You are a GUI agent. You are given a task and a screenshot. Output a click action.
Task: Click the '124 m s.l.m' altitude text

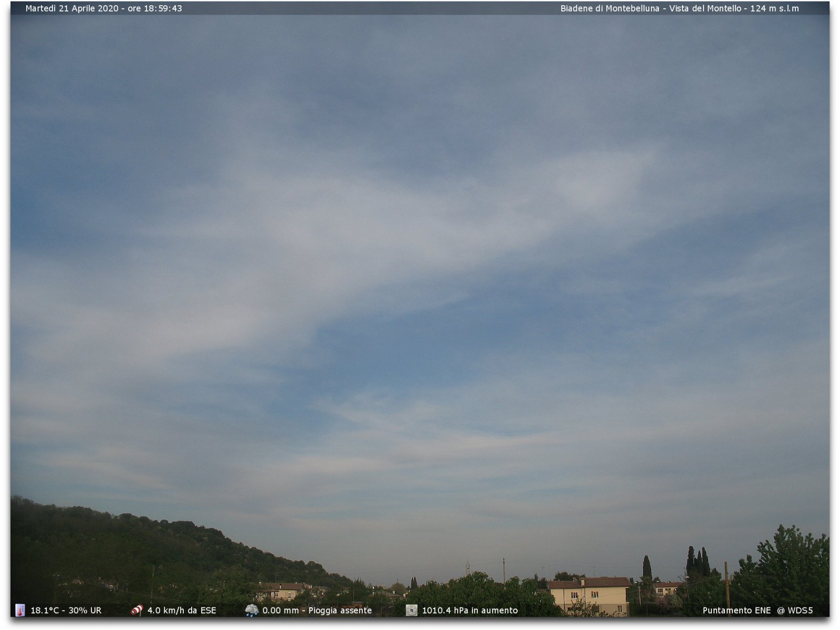(x=774, y=8)
